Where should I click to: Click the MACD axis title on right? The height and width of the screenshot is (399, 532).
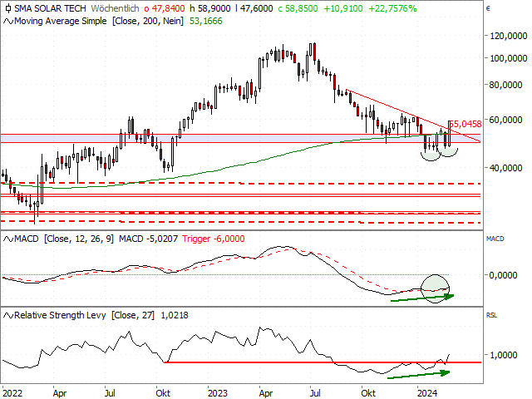(x=495, y=239)
